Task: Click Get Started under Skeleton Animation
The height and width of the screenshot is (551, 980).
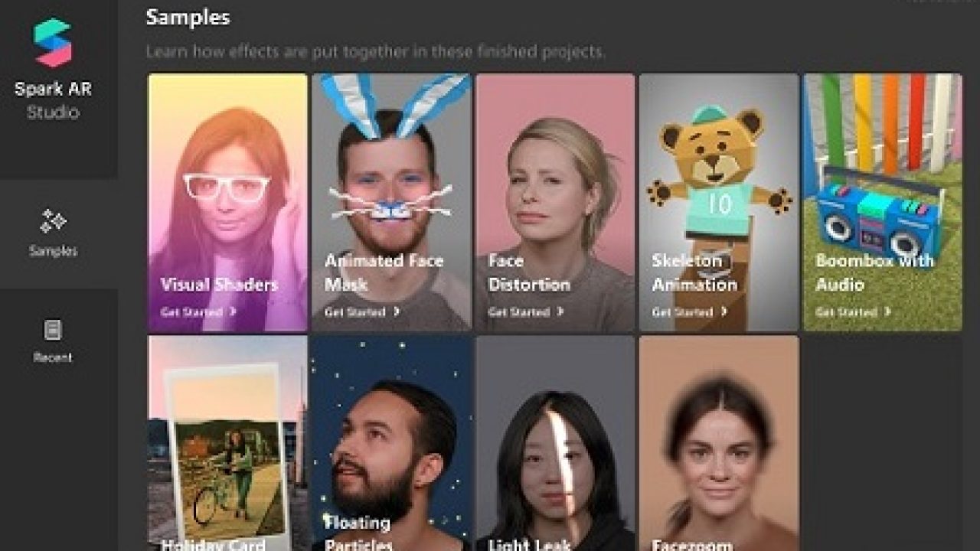Action: [x=683, y=312]
